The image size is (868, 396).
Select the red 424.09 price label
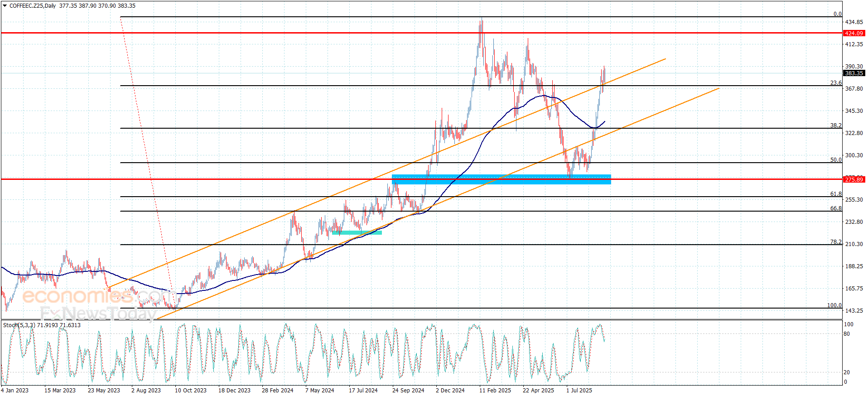(854, 33)
